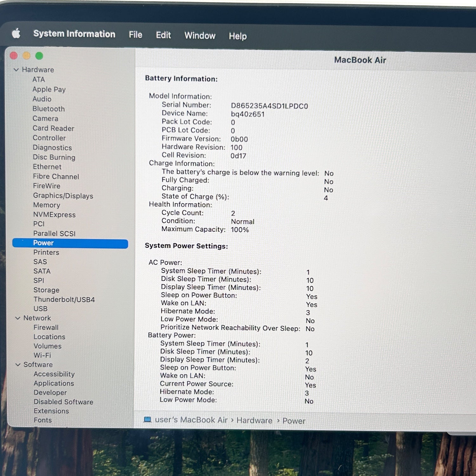Select Graphics/Displays in the sidebar
Image resolution: width=476 pixels, height=476 pixels.
point(63,196)
